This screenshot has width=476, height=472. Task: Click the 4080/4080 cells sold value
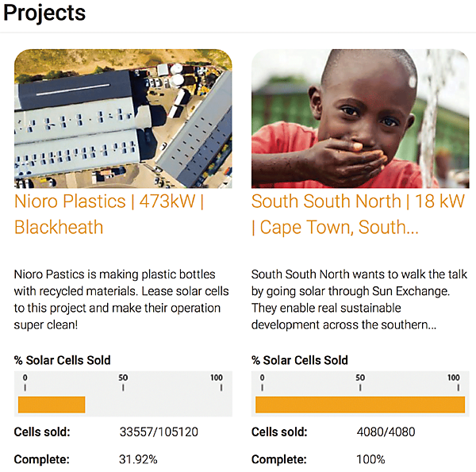coord(386,432)
